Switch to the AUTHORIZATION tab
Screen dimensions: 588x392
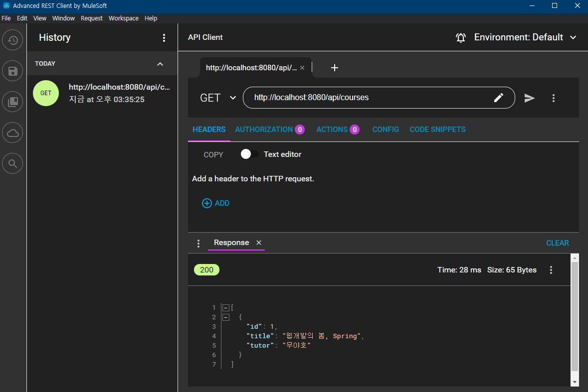coord(270,130)
